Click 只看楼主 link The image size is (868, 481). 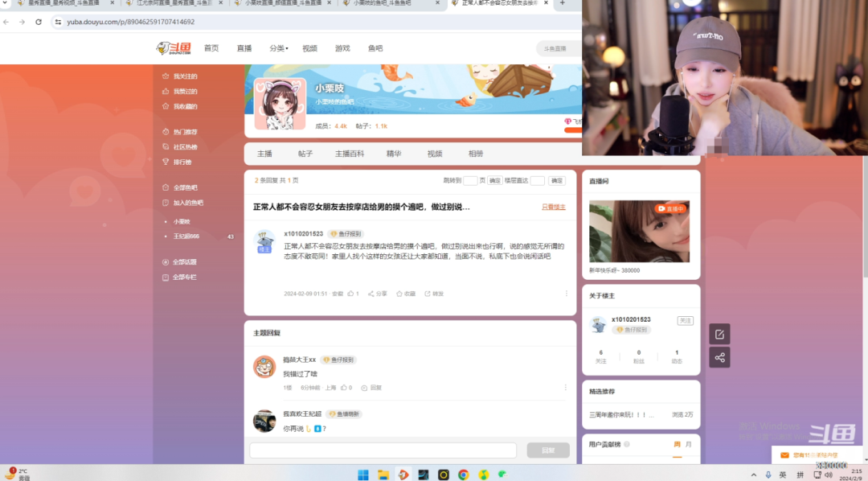pyautogui.click(x=554, y=207)
